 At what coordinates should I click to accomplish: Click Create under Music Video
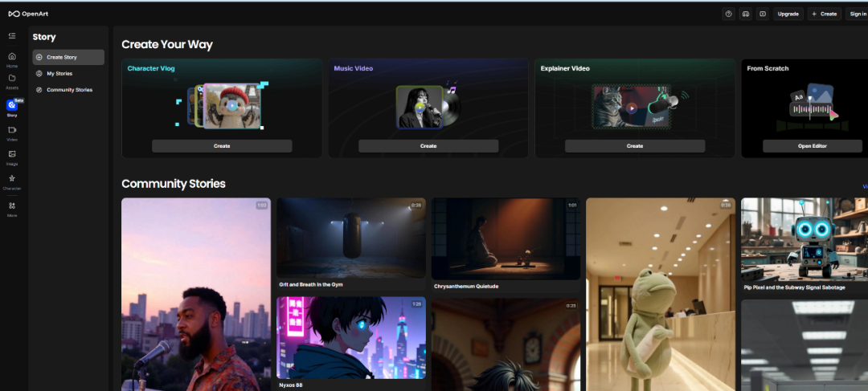point(428,146)
